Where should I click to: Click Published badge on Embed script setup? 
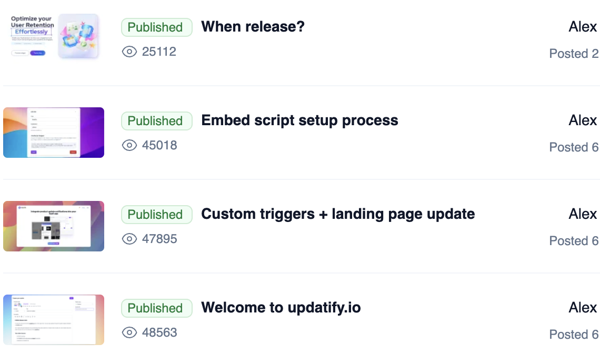point(155,121)
